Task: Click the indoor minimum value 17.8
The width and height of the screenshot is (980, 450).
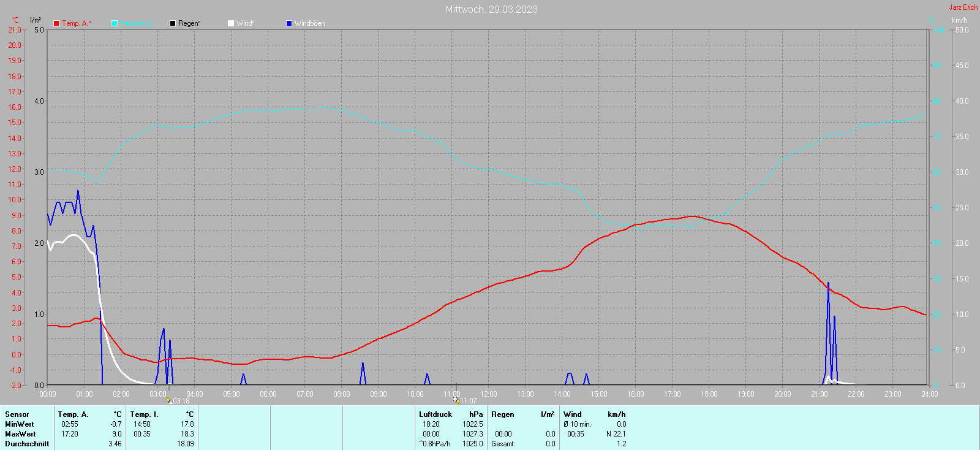Action: [x=187, y=424]
